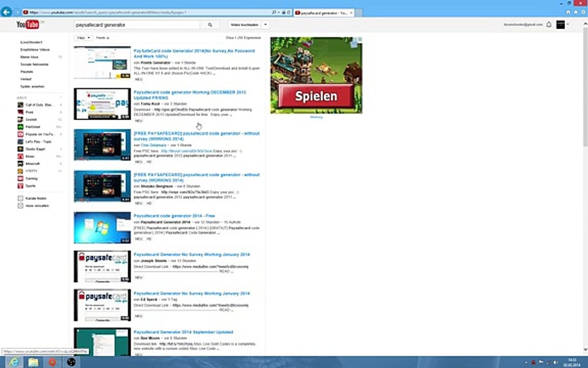
Task: Click the red 'Spielen' button in the ad
Action: [316, 96]
